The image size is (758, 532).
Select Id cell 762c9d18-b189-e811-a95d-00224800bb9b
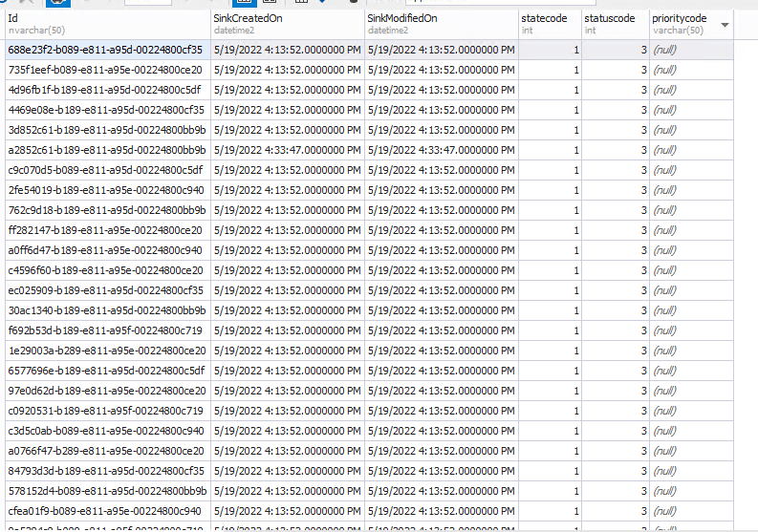tap(108, 210)
